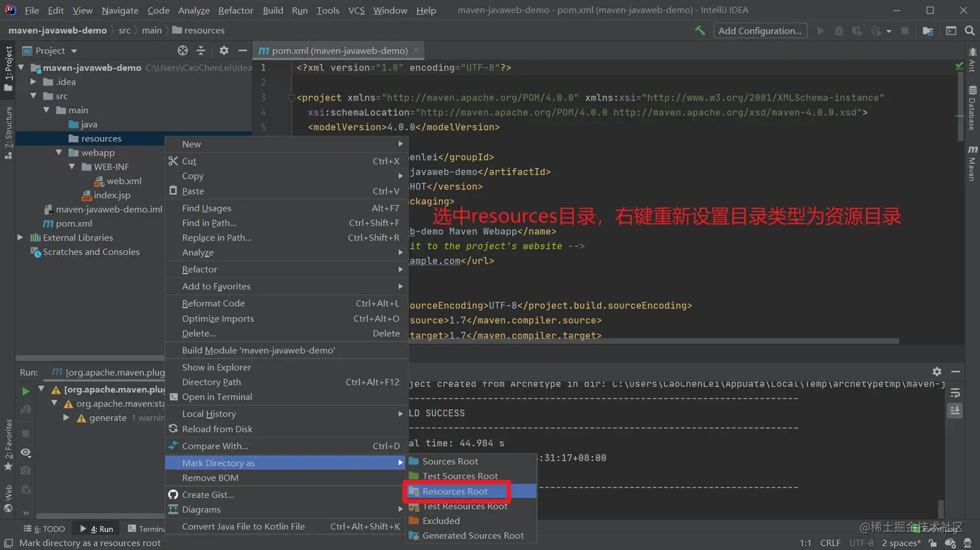The height and width of the screenshot is (550, 980).
Task: Click the Collapse All icon in Project panel
Action: click(201, 51)
